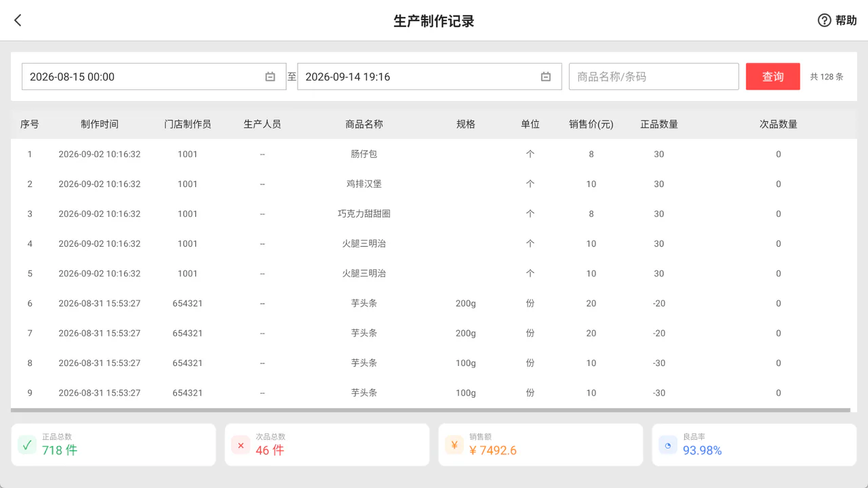Viewport: 868px width, 488px height.
Task: Click the 正品数量 column header
Action: click(x=659, y=124)
